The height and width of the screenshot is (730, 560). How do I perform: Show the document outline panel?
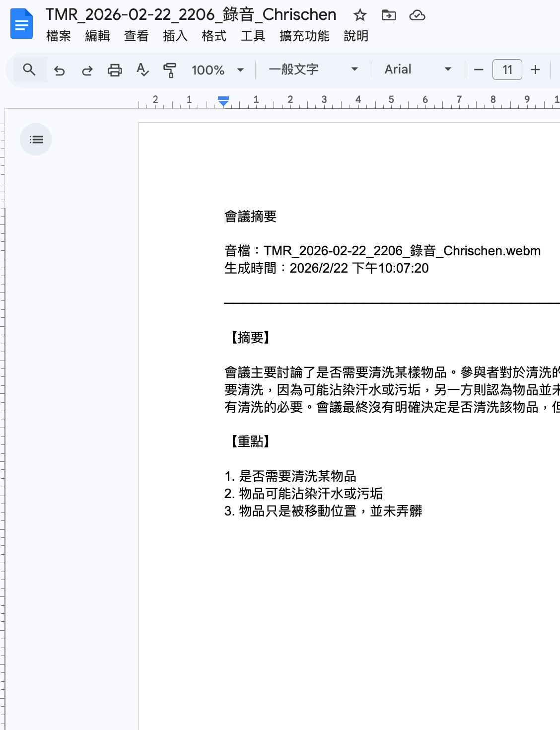[35, 140]
